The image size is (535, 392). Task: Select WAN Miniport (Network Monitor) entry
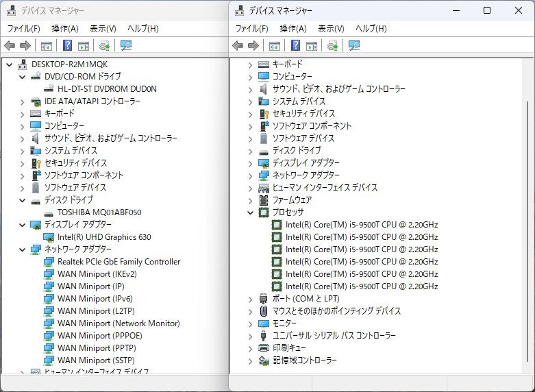click(x=119, y=323)
